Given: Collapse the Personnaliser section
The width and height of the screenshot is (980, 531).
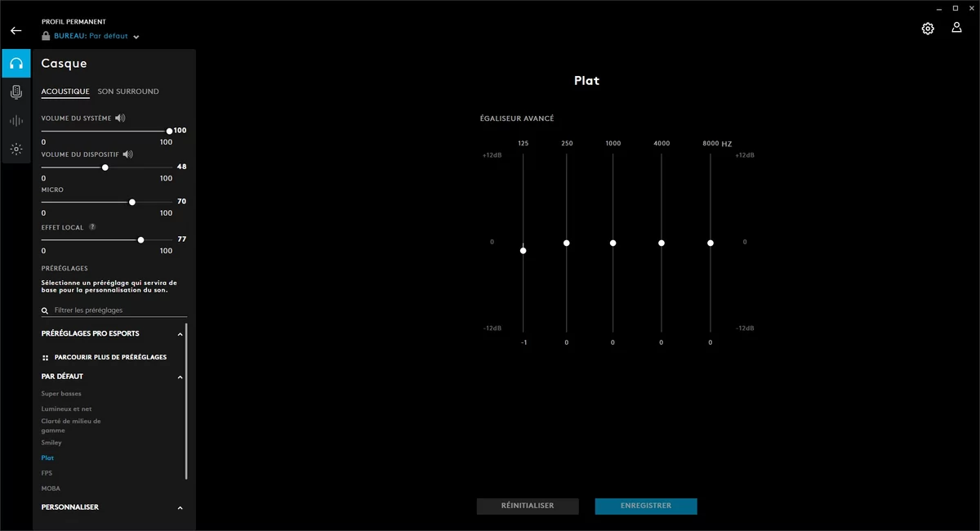Looking at the screenshot, I should tap(180, 508).
